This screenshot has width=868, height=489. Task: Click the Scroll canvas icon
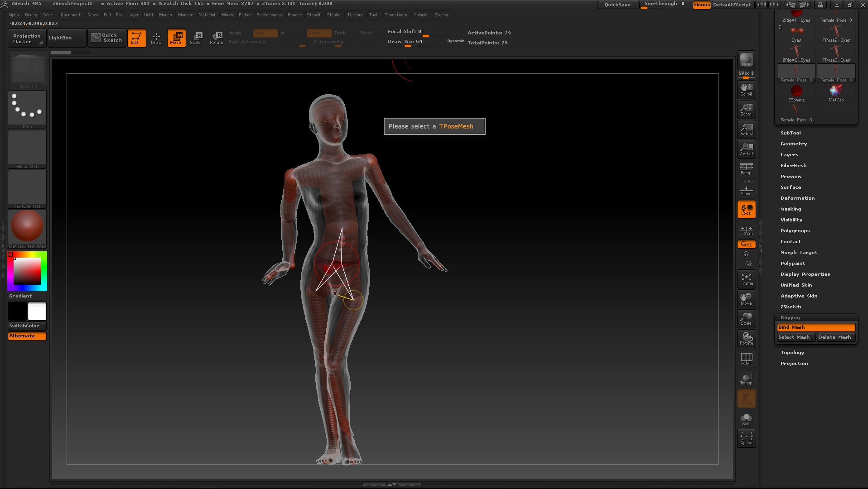coord(746,90)
